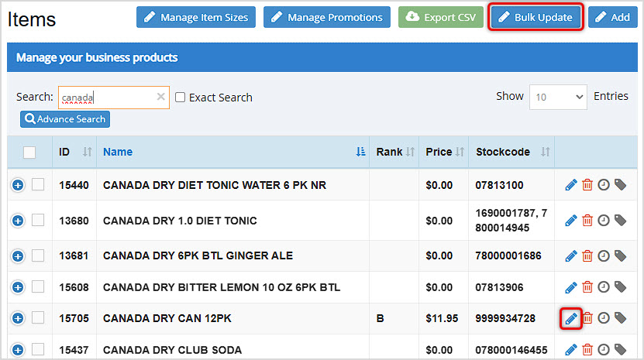Select checkbox for item 15608
644x360 pixels.
pyautogui.click(x=38, y=286)
